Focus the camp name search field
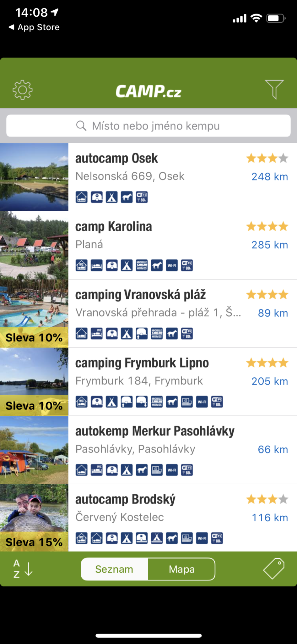297x644 pixels. [148, 126]
